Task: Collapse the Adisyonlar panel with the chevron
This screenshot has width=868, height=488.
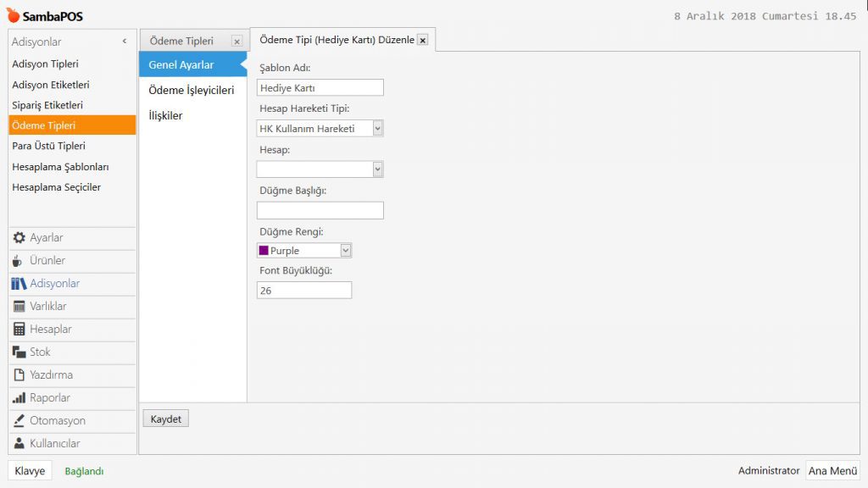Action: click(x=125, y=42)
